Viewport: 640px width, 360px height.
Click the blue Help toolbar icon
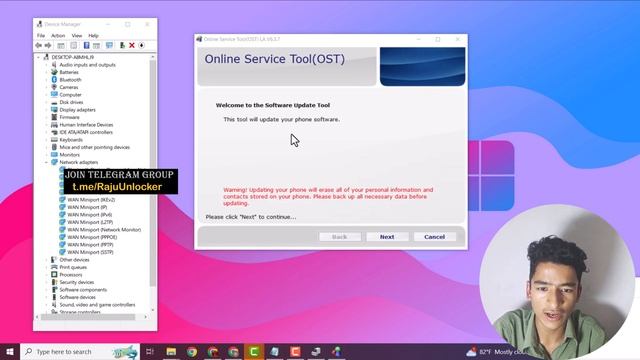[x=87, y=45]
